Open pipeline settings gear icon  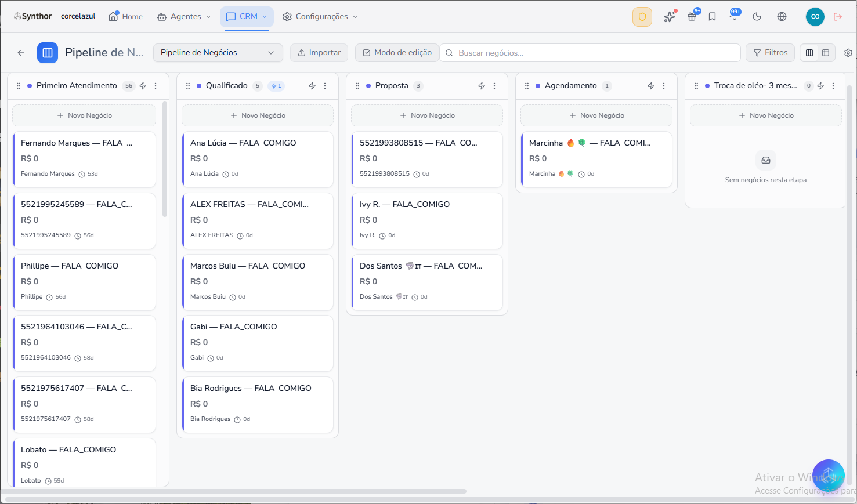pos(848,53)
